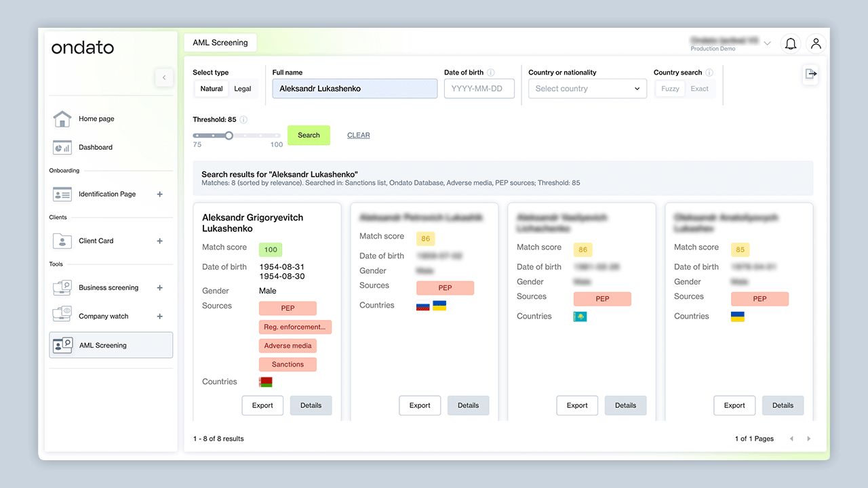
Task: Open Details for Aleksandr Grigoryevitch Lukashenko
Action: (x=311, y=405)
